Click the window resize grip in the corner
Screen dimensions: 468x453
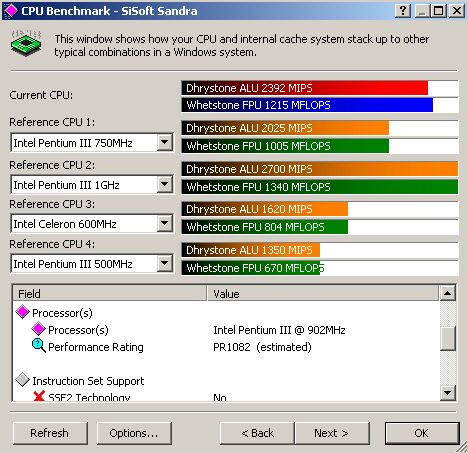[462, 447]
